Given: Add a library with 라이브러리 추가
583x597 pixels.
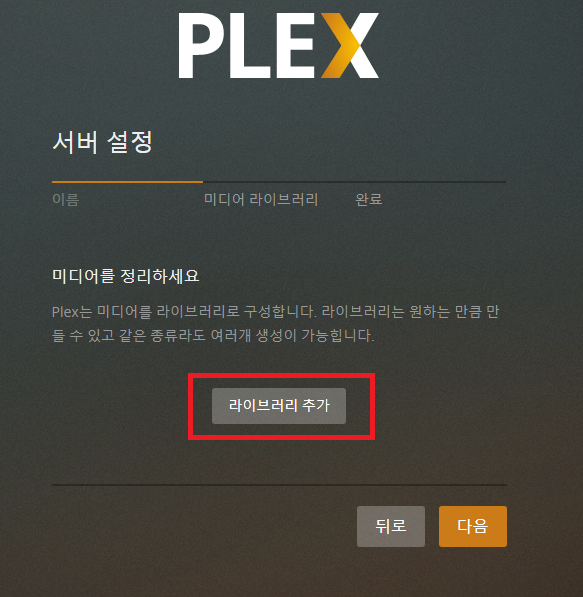Looking at the screenshot, I should coord(279,406).
